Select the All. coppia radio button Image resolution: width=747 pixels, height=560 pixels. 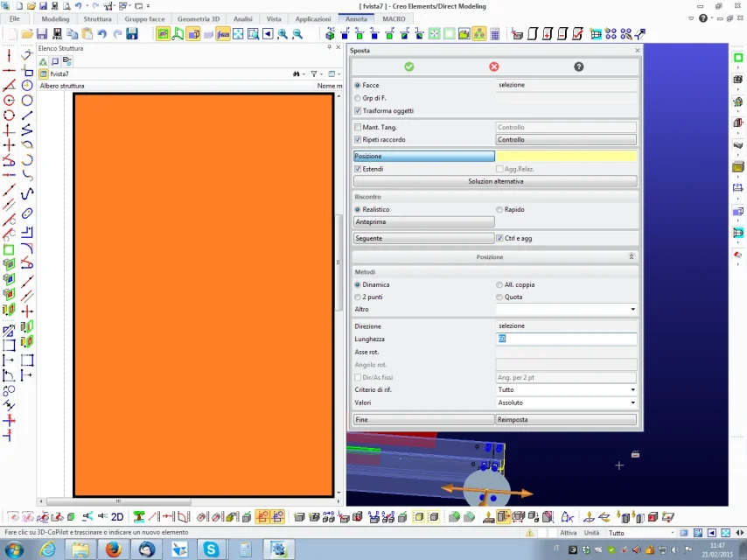[x=499, y=285]
